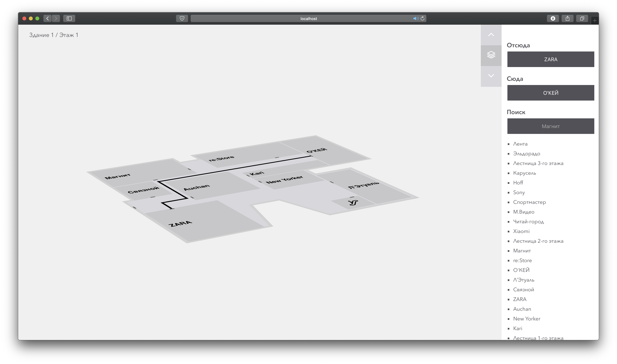Reload the localhost page

click(x=422, y=18)
